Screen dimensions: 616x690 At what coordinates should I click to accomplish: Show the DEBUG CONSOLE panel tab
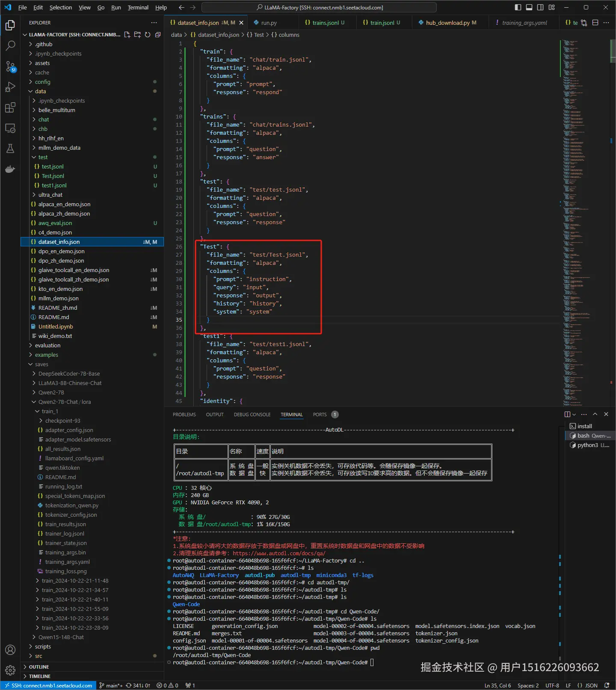click(x=252, y=415)
